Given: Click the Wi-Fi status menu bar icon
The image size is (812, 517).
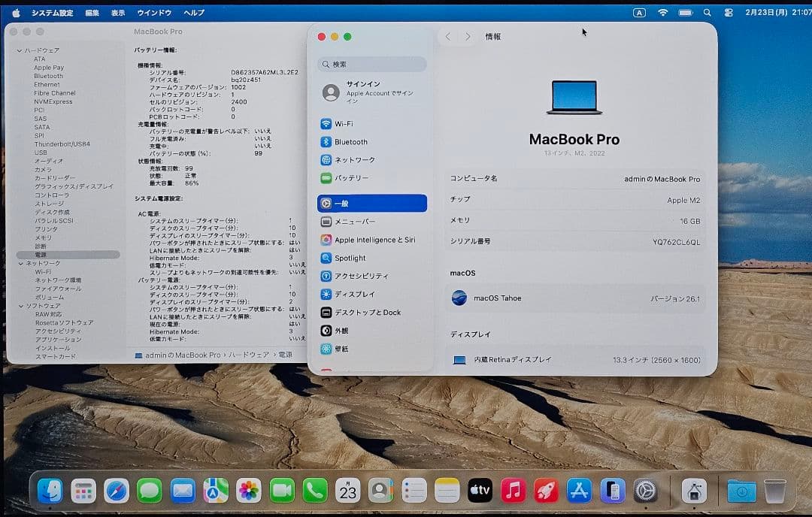Looking at the screenshot, I should click(663, 13).
